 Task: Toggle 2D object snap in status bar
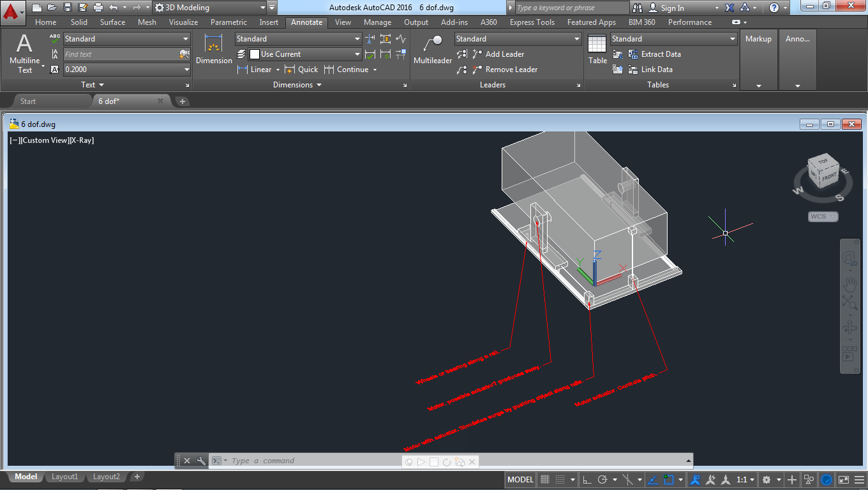click(x=668, y=479)
